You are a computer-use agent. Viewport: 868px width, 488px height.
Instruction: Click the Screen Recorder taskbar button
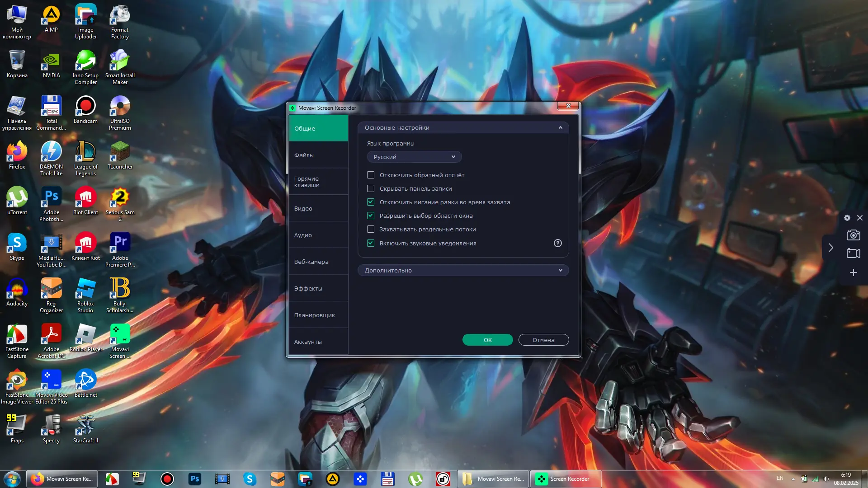click(566, 479)
